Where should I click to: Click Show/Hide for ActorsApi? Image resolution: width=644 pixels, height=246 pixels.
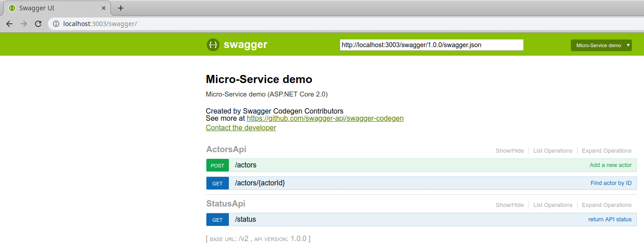[509, 151]
